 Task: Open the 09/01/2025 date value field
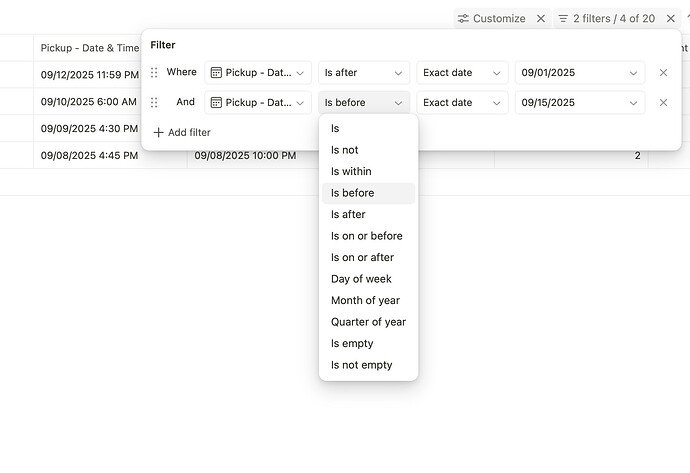click(x=580, y=73)
